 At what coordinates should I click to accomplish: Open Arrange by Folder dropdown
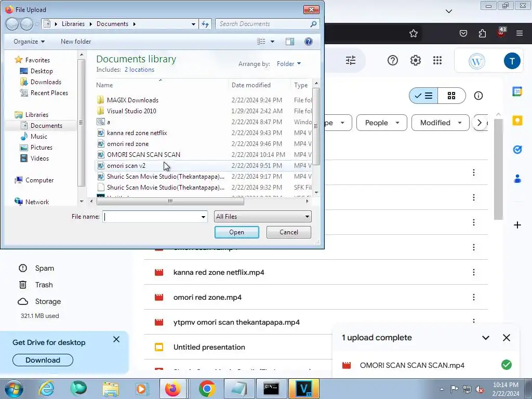pos(289,64)
